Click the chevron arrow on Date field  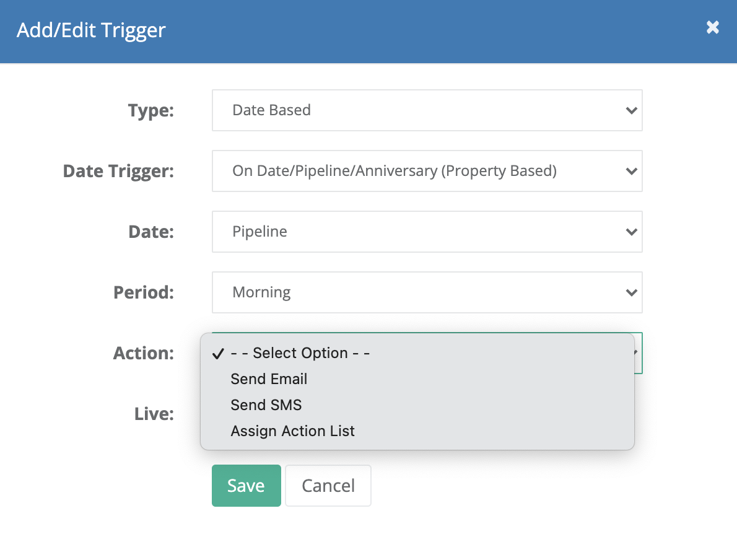pos(631,232)
